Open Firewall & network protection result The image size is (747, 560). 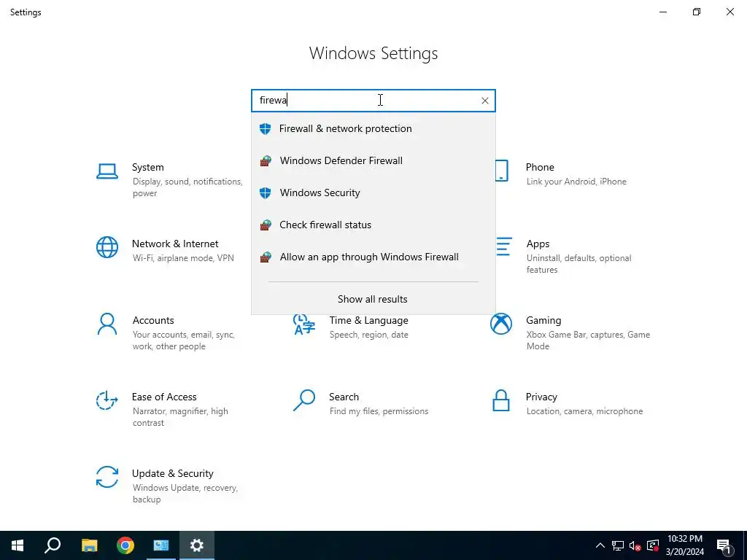click(x=373, y=128)
